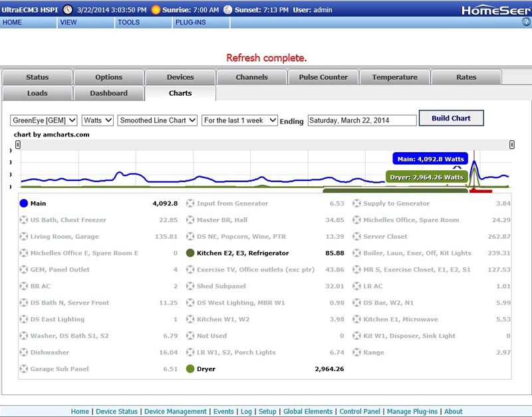Switch to the Devices tab
Image resolution: width=532 pixels, height=417 pixels.
[x=180, y=77]
